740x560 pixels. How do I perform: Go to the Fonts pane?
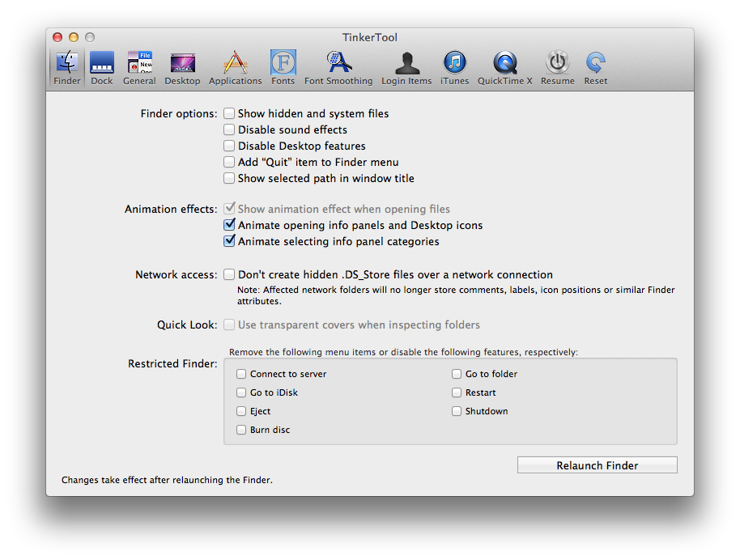283,68
